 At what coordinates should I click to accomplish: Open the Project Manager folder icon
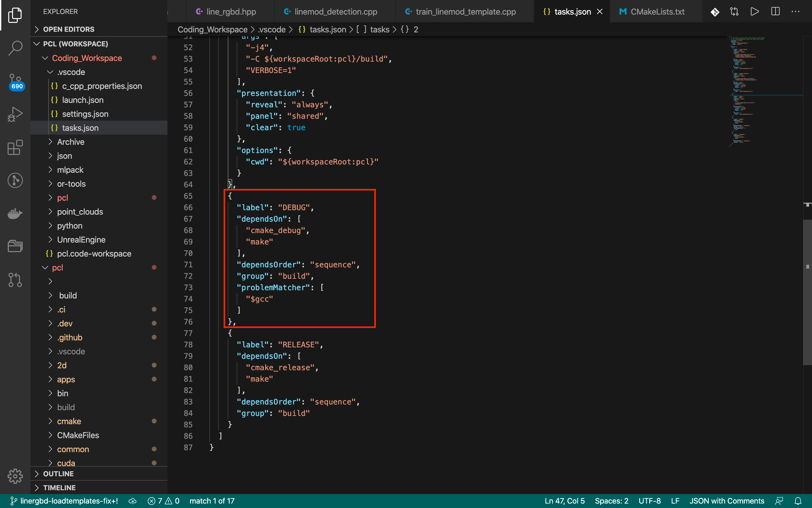pos(15,246)
